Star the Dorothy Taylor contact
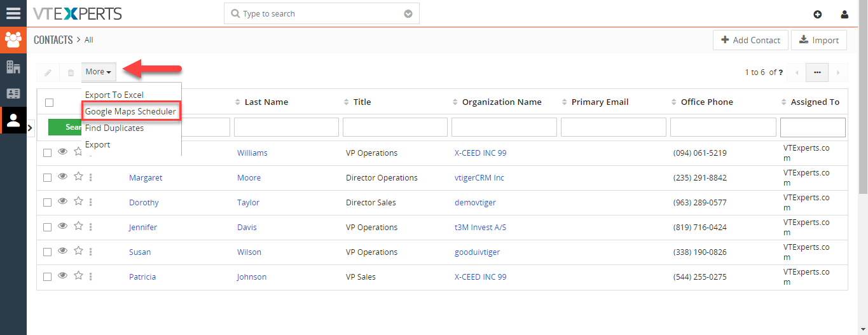This screenshot has height=335, width=868. [x=78, y=202]
